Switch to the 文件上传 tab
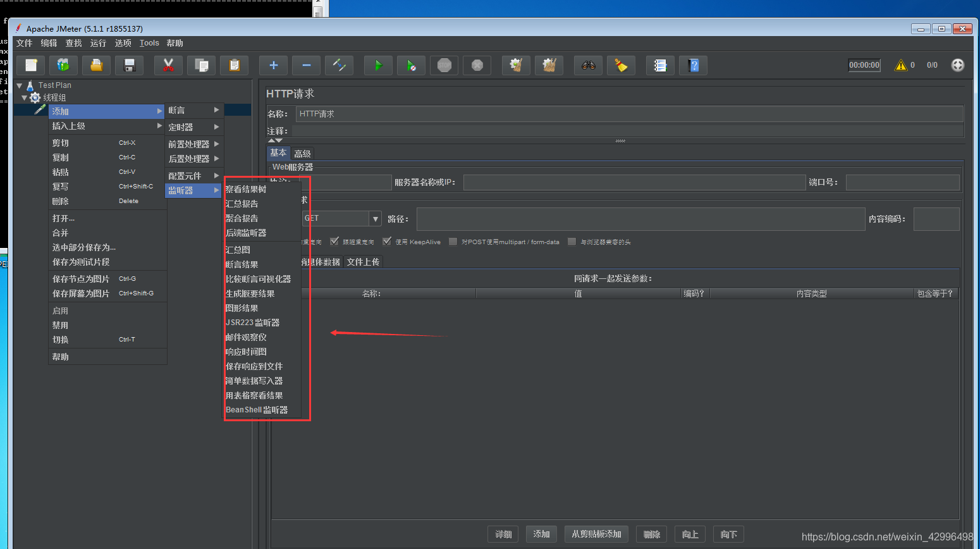This screenshot has height=549, width=980. 363,262
